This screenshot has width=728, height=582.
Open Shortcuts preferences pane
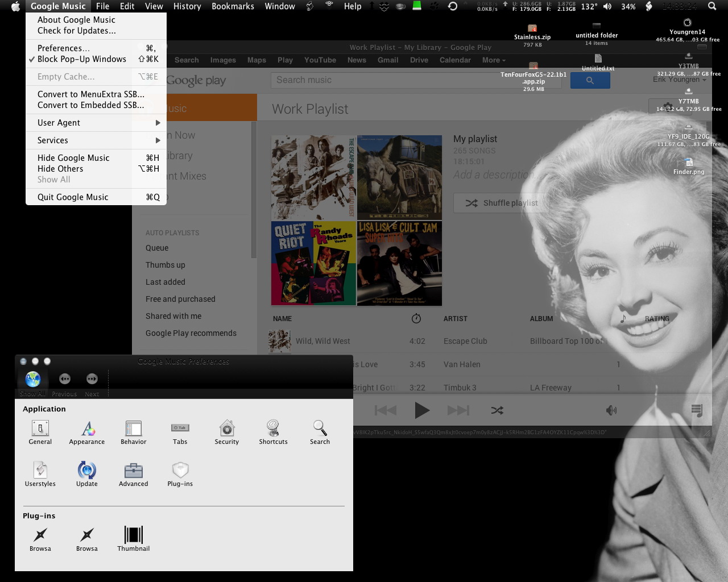click(x=274, y=432)
